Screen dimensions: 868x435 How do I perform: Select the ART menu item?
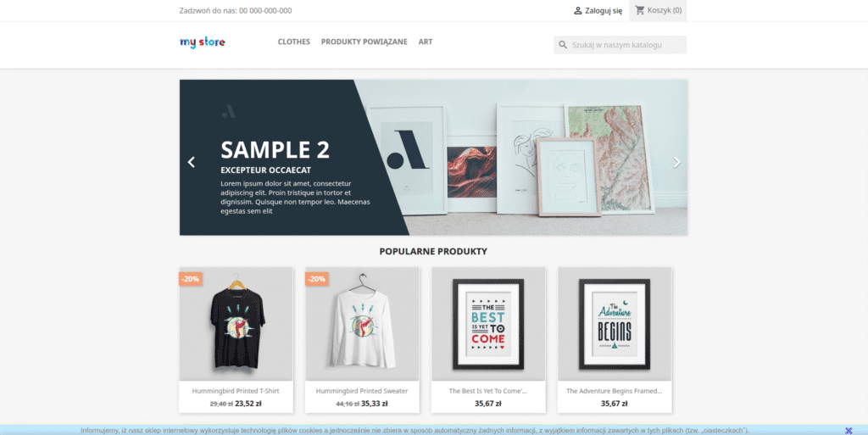[426, 42]
